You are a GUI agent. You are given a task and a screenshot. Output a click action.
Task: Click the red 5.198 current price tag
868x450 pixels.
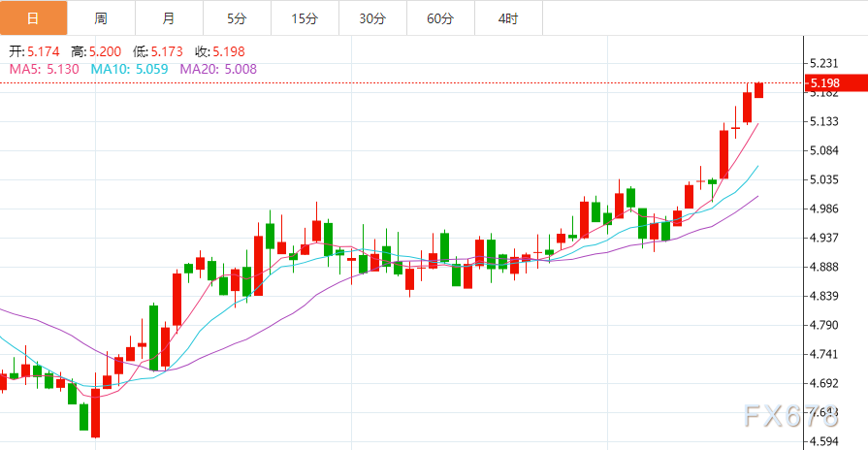[x=836, y=83]
